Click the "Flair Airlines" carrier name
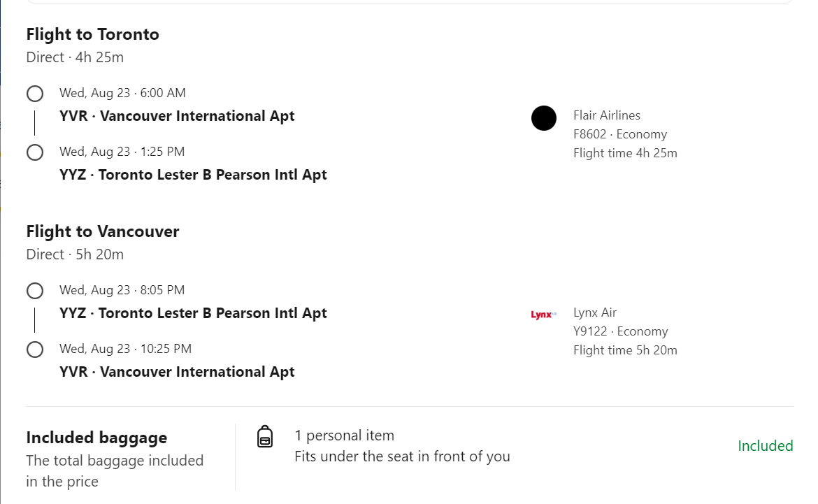The height and width of the screenshot is (504, 818). click(x=606, y=115)
